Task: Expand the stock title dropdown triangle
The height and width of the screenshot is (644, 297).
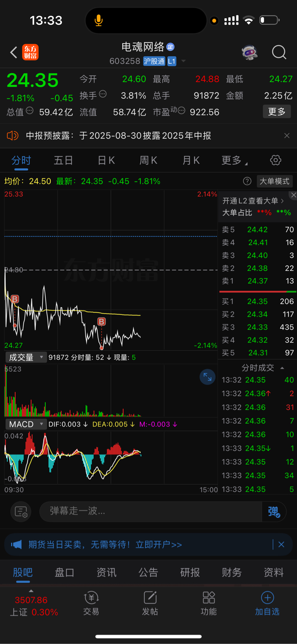Action: coord(184,61)
